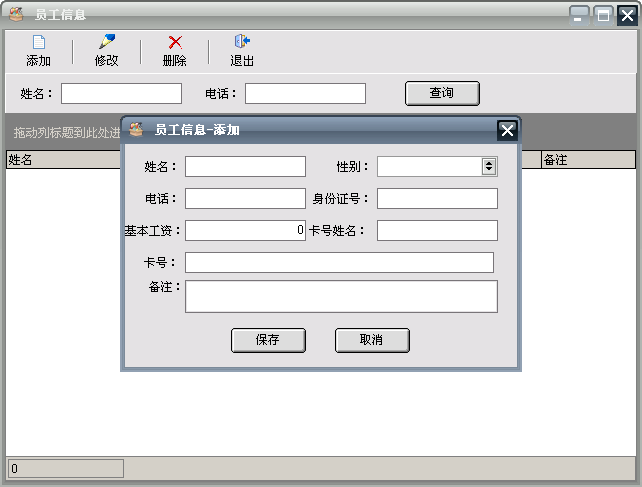The image size is (642, 487).
Task: Click the 查询 search button
Action: click(x=442, y=93)
